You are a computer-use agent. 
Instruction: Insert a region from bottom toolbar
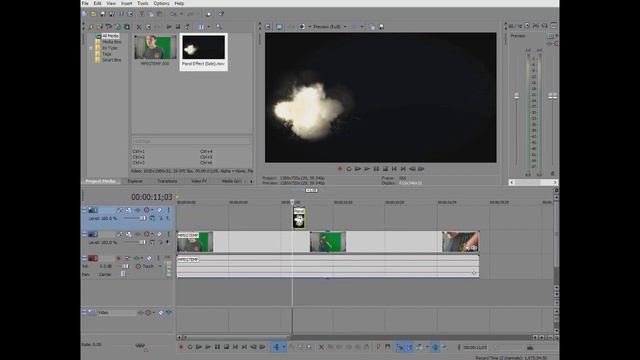pyautogui.click(x=387, y=347)
